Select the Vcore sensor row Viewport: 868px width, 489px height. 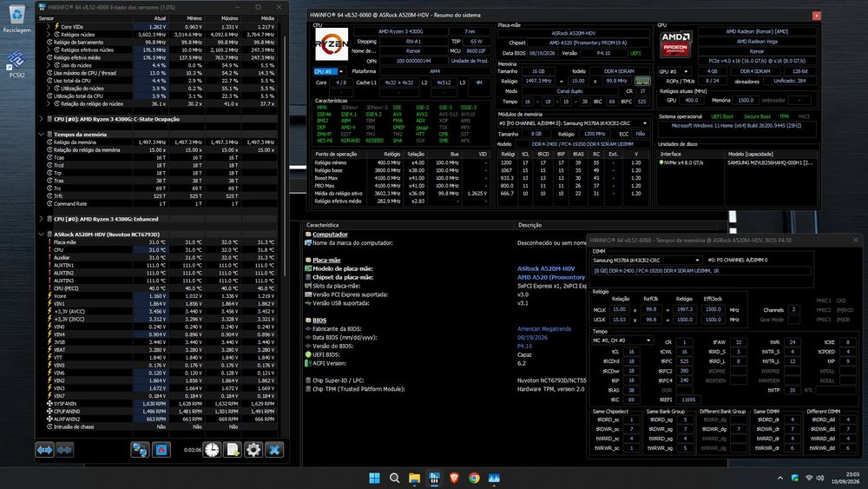click(156, 295)
